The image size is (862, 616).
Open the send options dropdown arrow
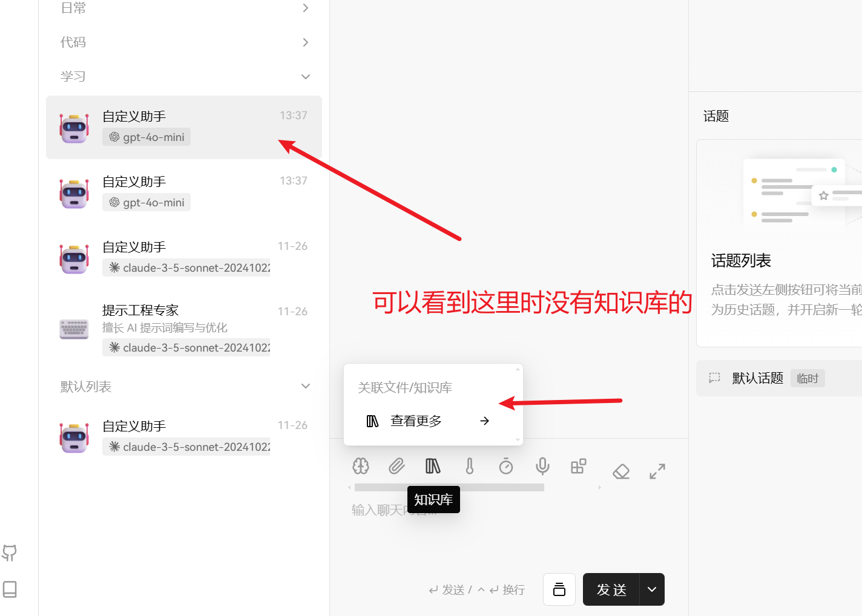click(652, 589)
